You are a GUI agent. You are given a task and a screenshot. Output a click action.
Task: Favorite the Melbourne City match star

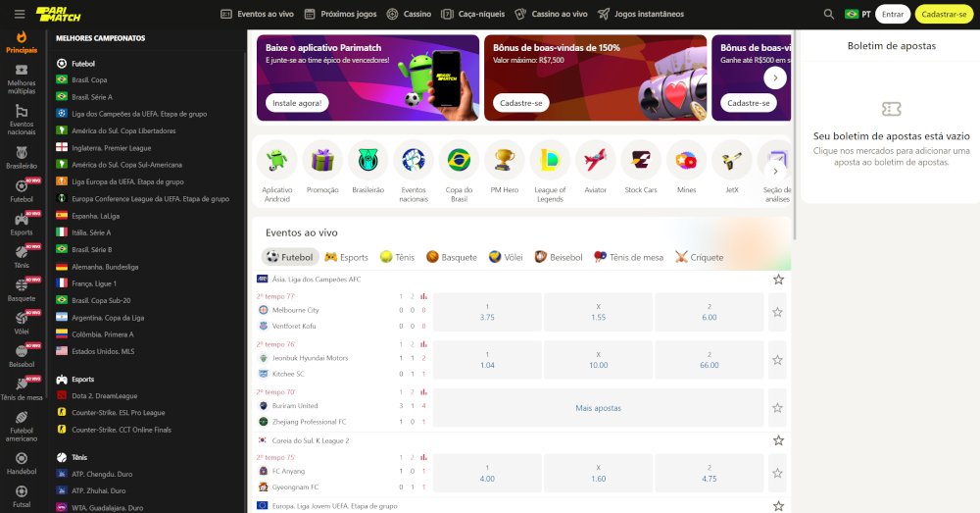coord(777,312)
